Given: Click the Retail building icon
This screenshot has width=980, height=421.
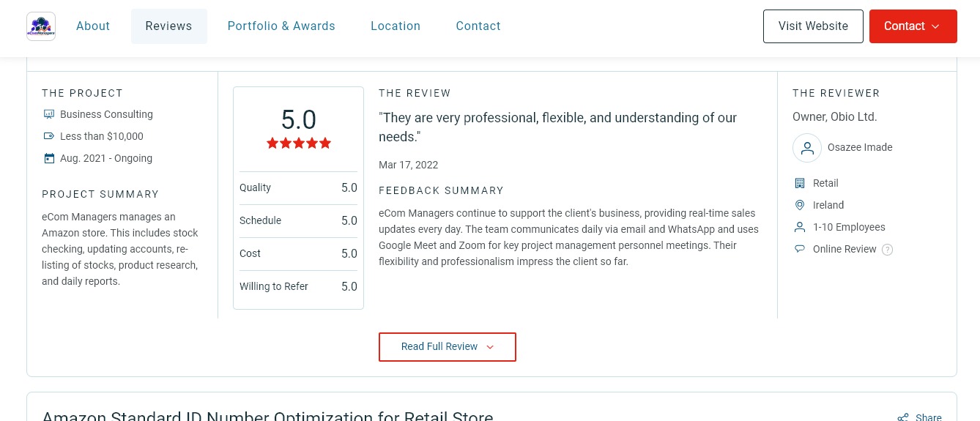Looking at the screenshot, I should tap(800, 183).
